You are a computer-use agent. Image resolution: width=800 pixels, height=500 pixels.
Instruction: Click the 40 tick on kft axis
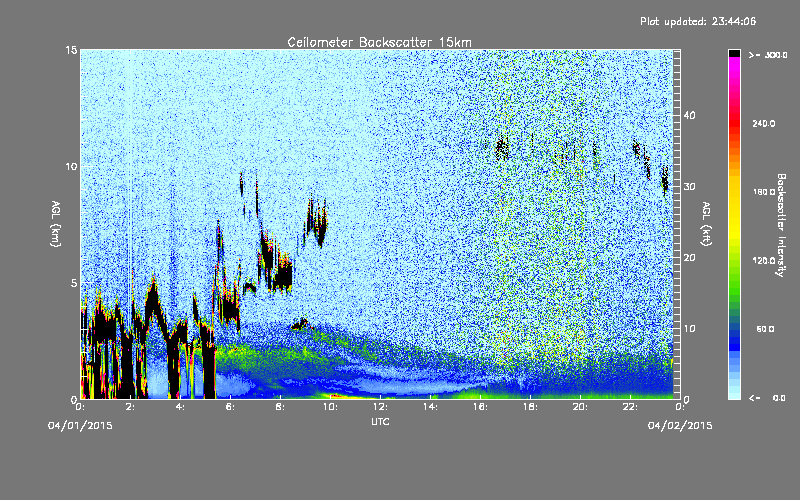click(689, 115)
